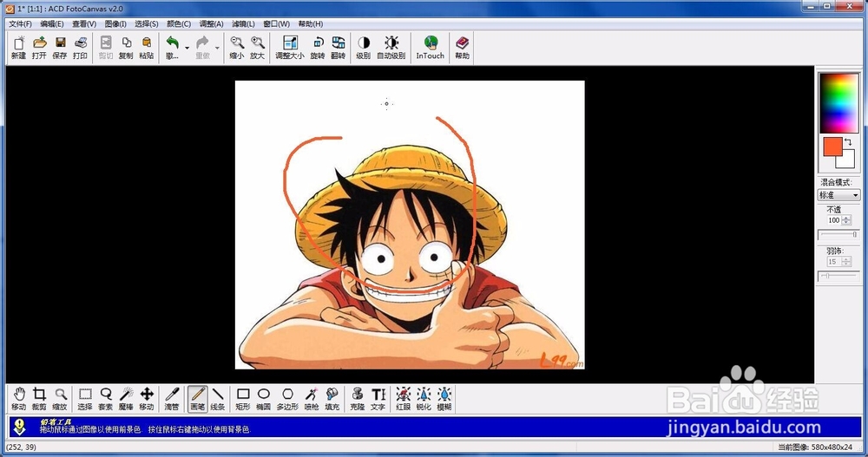
Task: Click the swap foreground/background colors arrow
Action: point(848,142)
